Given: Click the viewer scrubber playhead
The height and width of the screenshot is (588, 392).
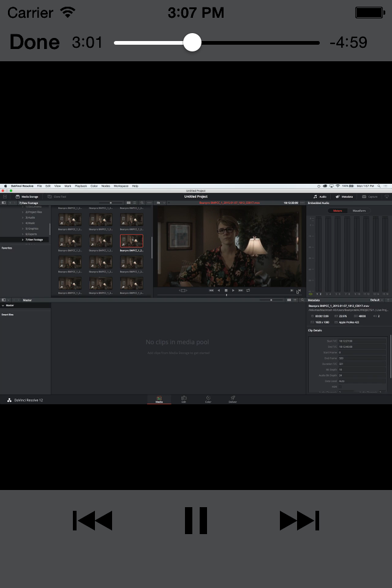Looking at the screenshot, I should pyautogui.click(x=226, y=295).
